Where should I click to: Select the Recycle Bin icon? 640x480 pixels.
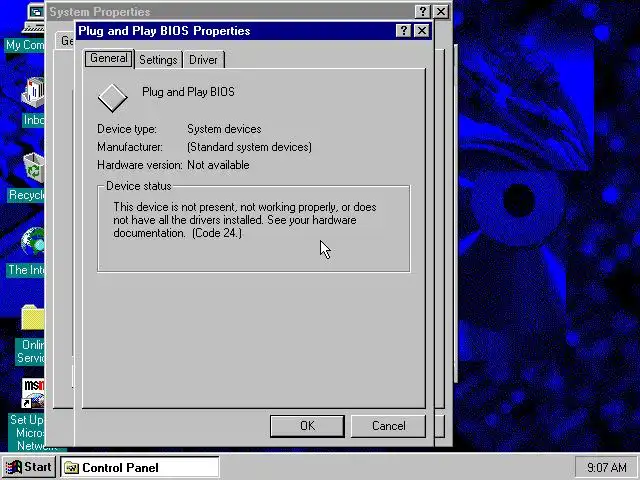[x=34, y=168]
